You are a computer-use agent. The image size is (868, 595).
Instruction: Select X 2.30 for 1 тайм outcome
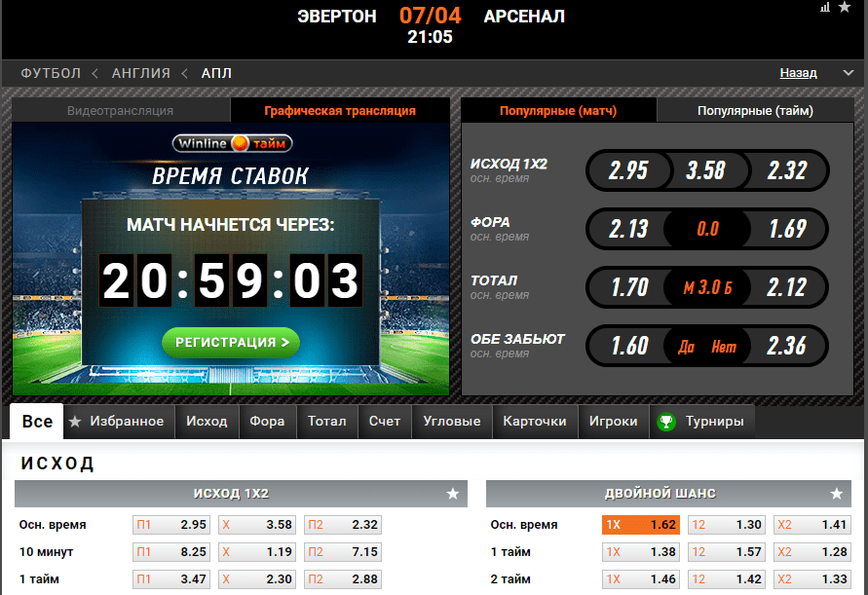click(257, 579)
